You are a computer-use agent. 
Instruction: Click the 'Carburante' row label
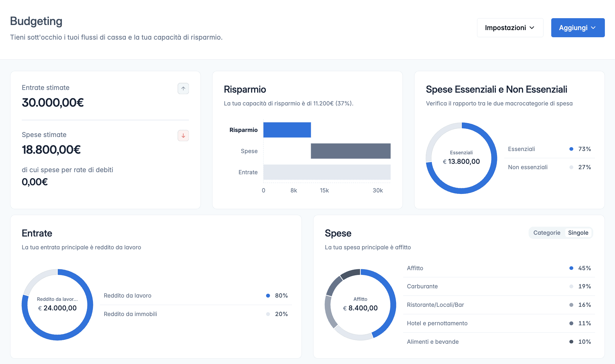click(422, 286)
